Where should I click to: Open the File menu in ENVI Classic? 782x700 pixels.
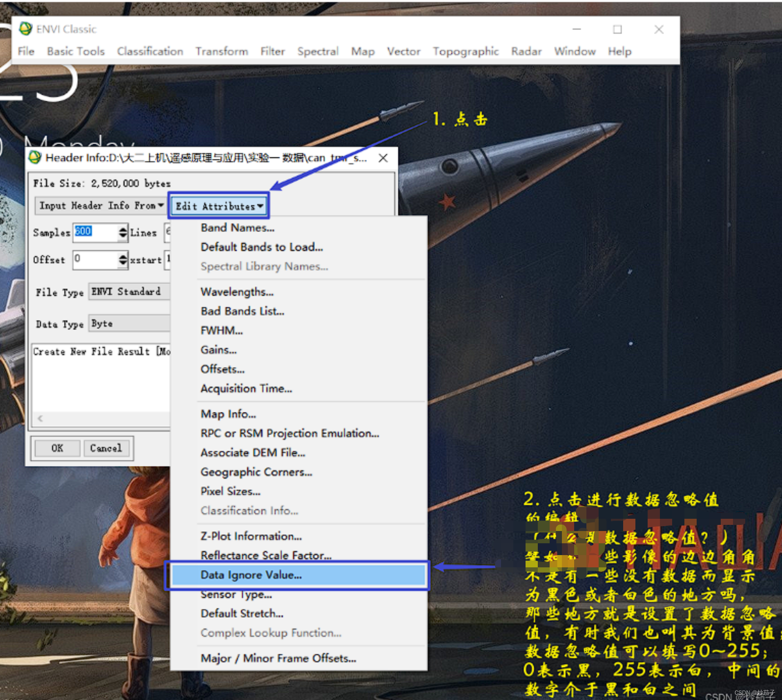point(26,51)
